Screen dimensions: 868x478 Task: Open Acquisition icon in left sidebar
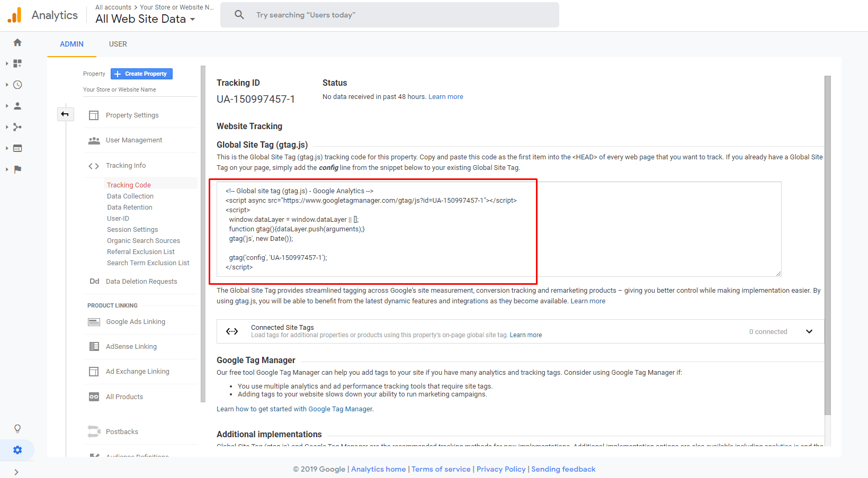(x=17, y=127)
